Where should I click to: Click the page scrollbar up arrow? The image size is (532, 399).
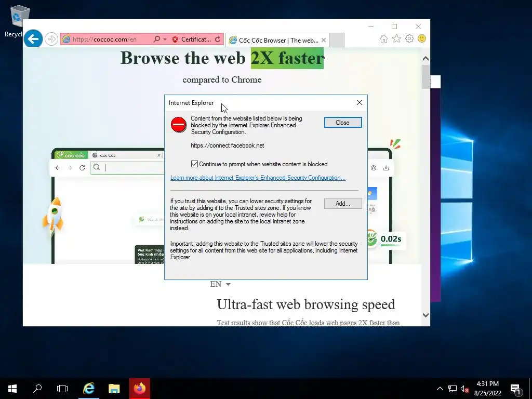(425, 59)
